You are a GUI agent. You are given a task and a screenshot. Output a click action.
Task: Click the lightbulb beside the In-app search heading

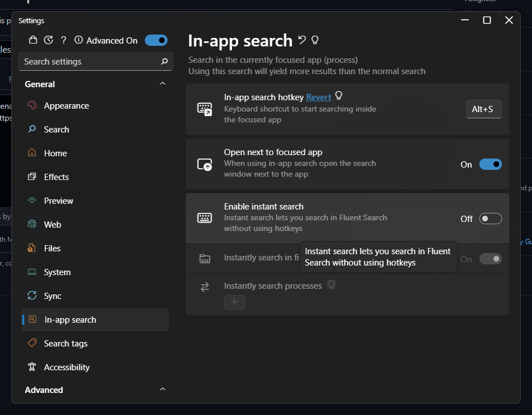(315, 40)
